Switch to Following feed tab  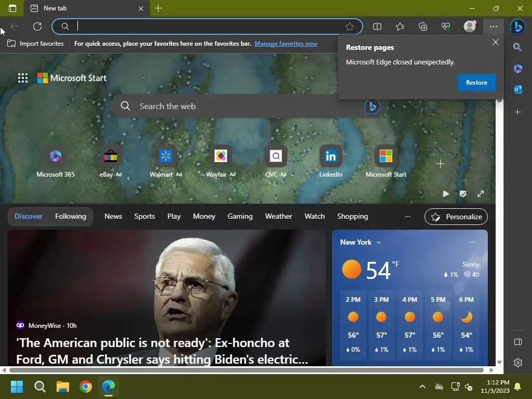point(71,217)
